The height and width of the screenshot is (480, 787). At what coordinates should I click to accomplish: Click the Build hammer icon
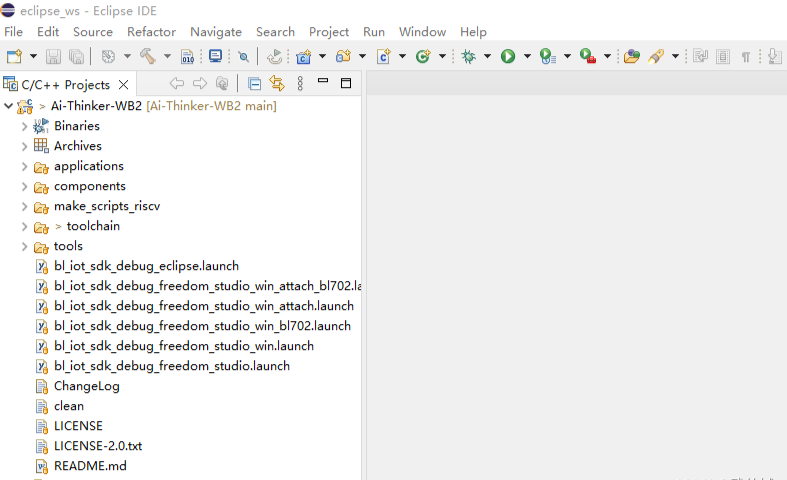coord(148,56)
